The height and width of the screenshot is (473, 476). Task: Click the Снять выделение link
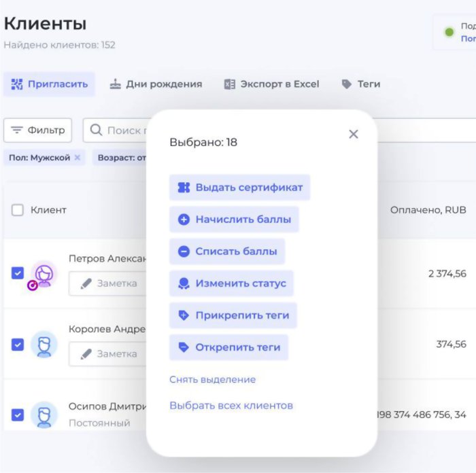[212, 379]
